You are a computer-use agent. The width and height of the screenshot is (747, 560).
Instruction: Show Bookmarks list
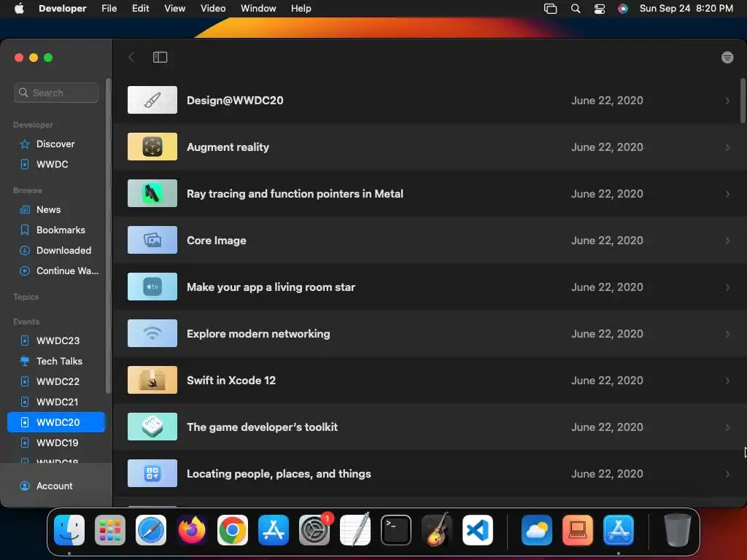point(56,230)
